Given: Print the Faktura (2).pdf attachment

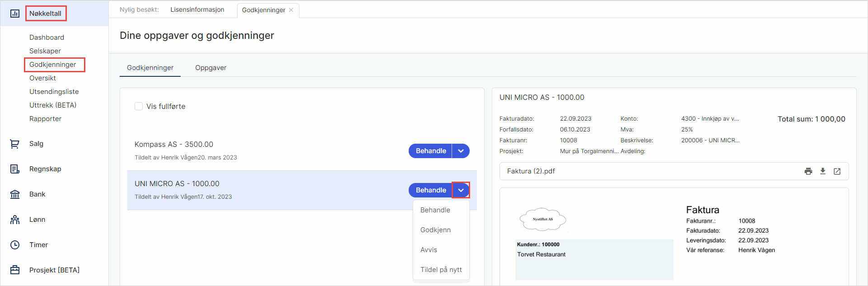Looking at the screenshot, I should click(x=808, y=171).
